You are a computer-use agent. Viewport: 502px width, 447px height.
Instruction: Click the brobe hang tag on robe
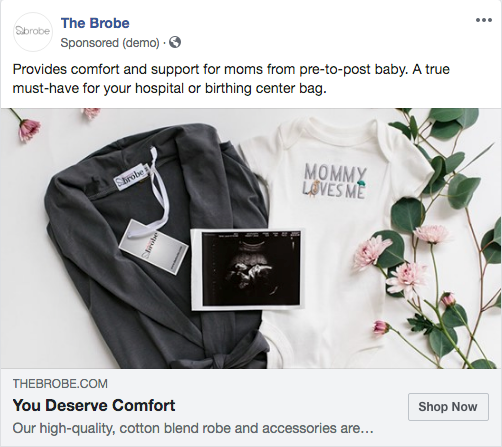tap(154, 247)
